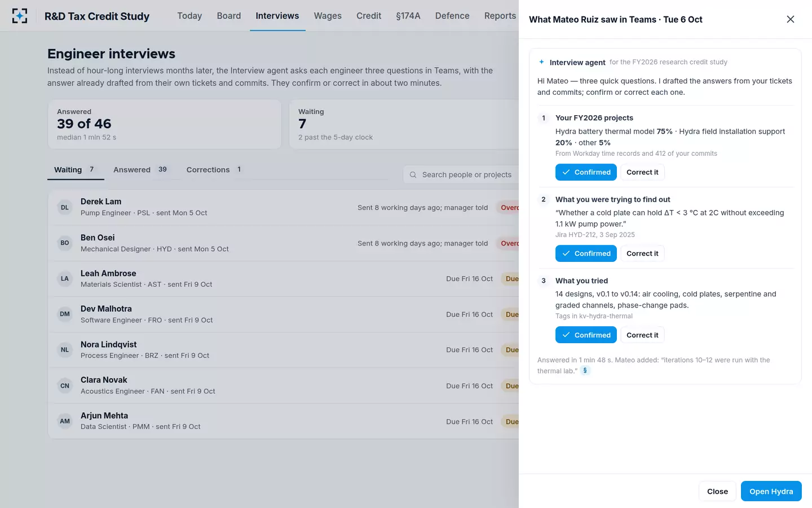Click the R&D Tax Credit Study logo icon
Viewport: 812px width, 508px height.
click(x=20, y=16)
